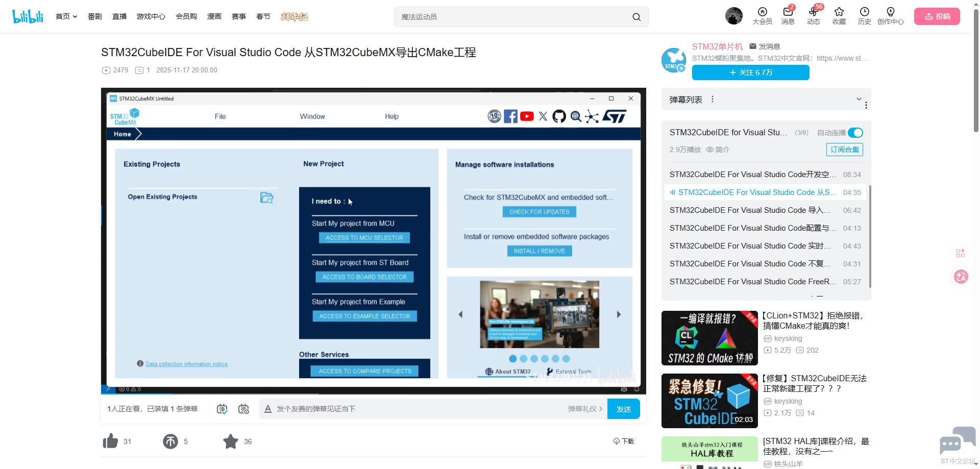Click the playlist scrollbar
This screenshot has width=980, height=469.
(870, 236)
